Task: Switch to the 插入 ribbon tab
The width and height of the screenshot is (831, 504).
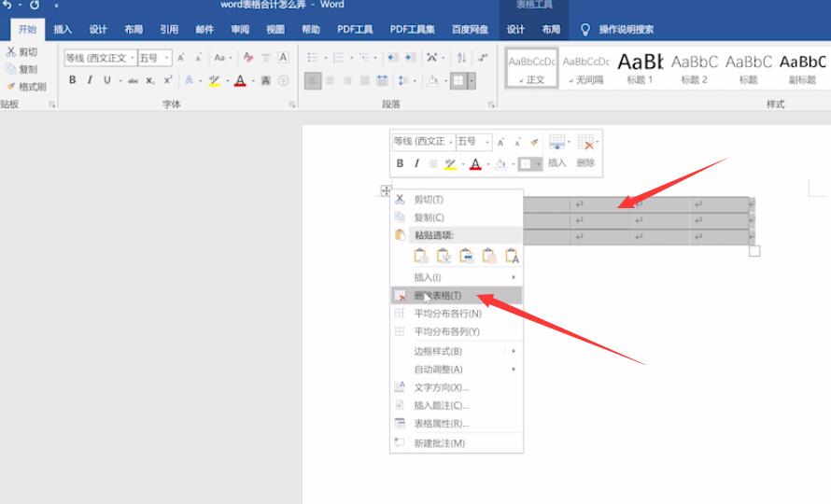Action: pos(63,30)
